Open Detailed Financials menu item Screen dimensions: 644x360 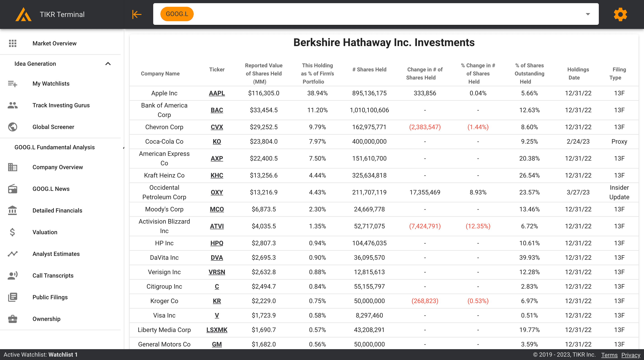[57, 210]
